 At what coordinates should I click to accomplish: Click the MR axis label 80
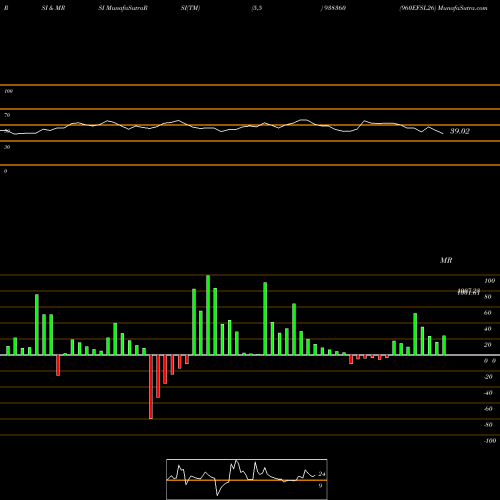(488, 297)
